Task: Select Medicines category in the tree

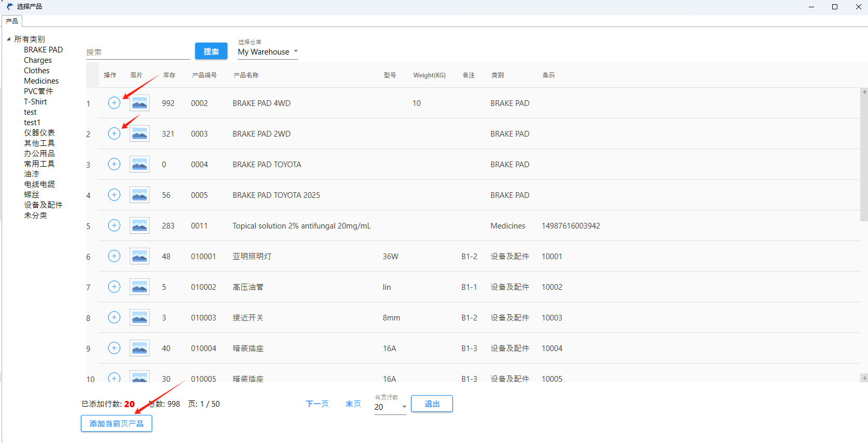Action: coord(41,81)
